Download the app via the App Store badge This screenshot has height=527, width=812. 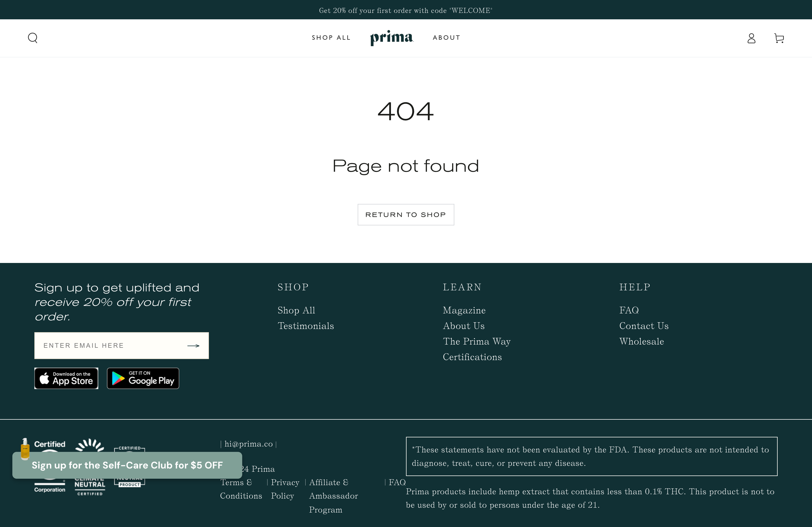click(66, 378)
